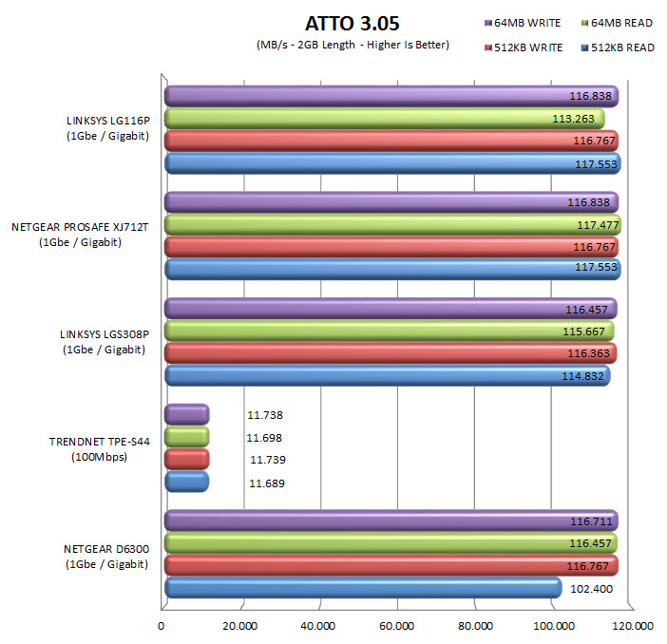Select the LINKSYS LG116P category label
The height and width of the screenshot is (644, 667).
108,128
